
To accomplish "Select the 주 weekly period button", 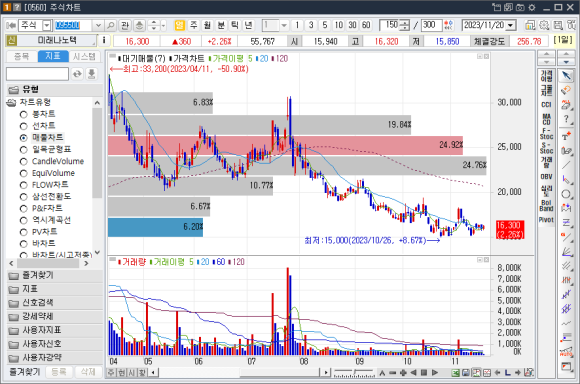I will click(193, 25).
